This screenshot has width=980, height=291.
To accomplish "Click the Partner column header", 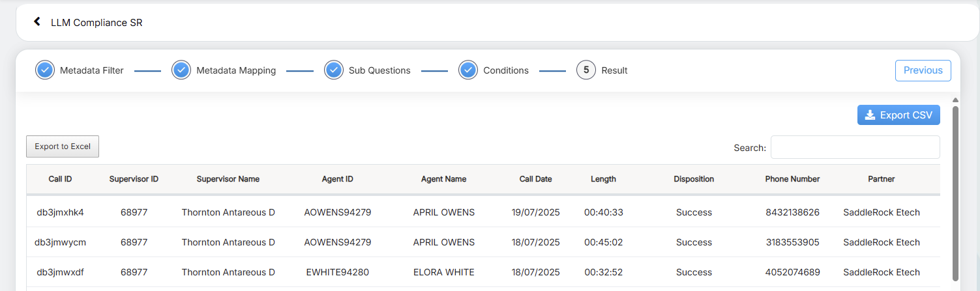I will coord(881,179).
